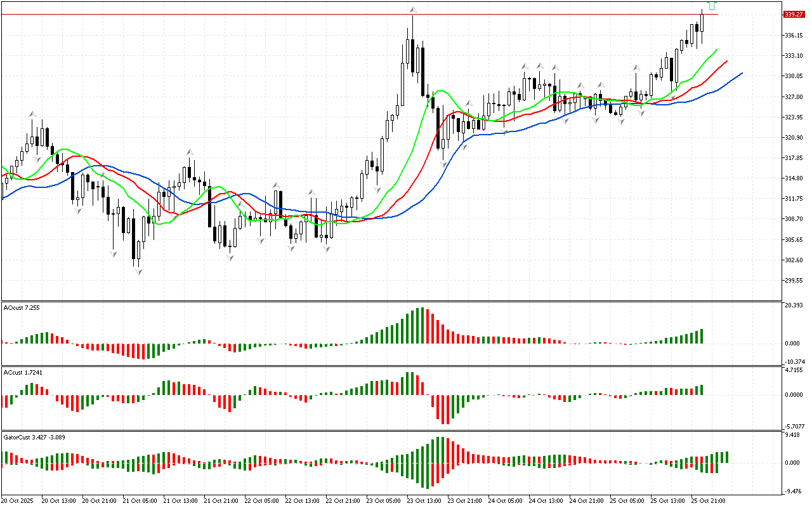Click the red Alligator line at its right end
812x508 pixels.
[726, 62]
